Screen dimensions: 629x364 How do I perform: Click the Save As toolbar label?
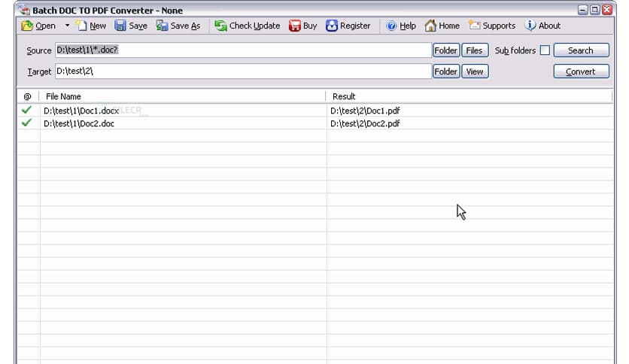pos(185,26)
